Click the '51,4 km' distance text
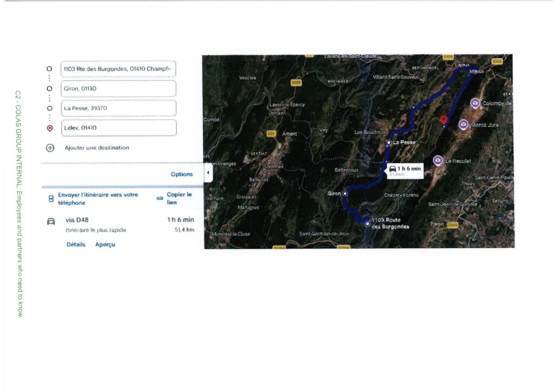Viewport: 554px width, 392px height. pyautogui.click(x=184, y=230)
